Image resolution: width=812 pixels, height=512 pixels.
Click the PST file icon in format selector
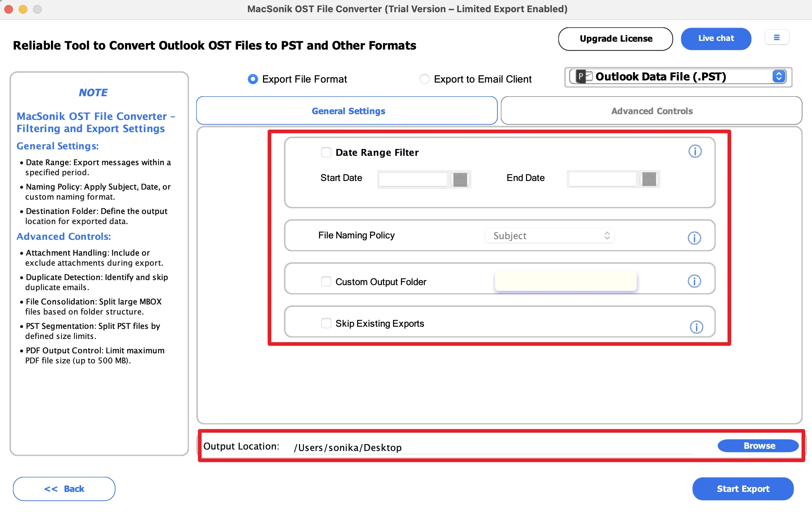[x=584, y=76]
